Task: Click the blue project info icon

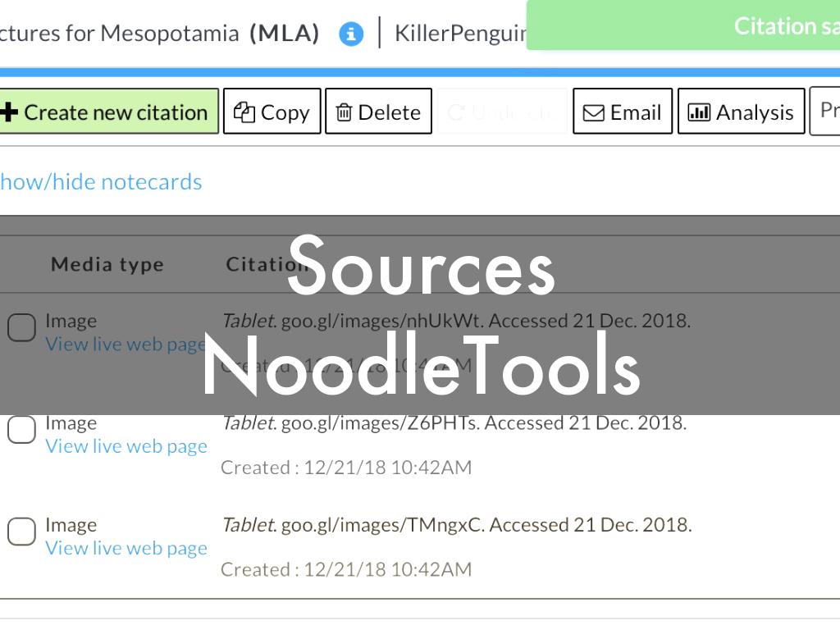Action: (x=351, y=34)
